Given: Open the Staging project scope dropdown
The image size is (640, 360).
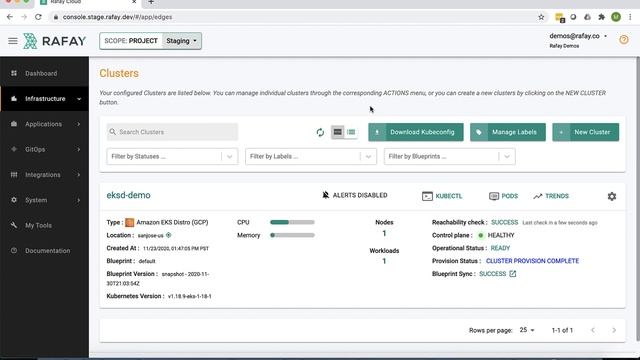Looking at the screenshot, I should click(181, 41).
